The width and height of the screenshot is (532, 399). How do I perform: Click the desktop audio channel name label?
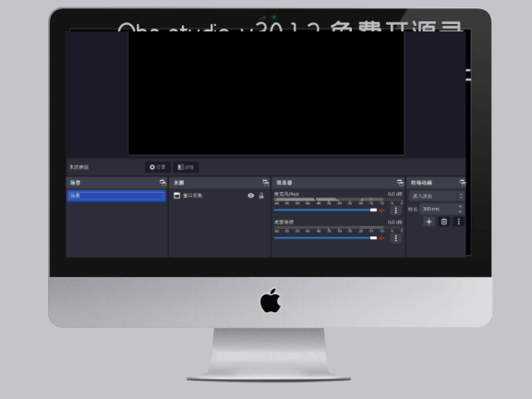click(284, 223)
